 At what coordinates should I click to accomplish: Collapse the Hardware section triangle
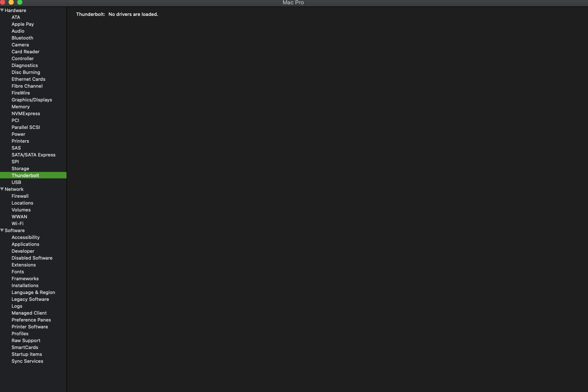click(x=2, y=10)
